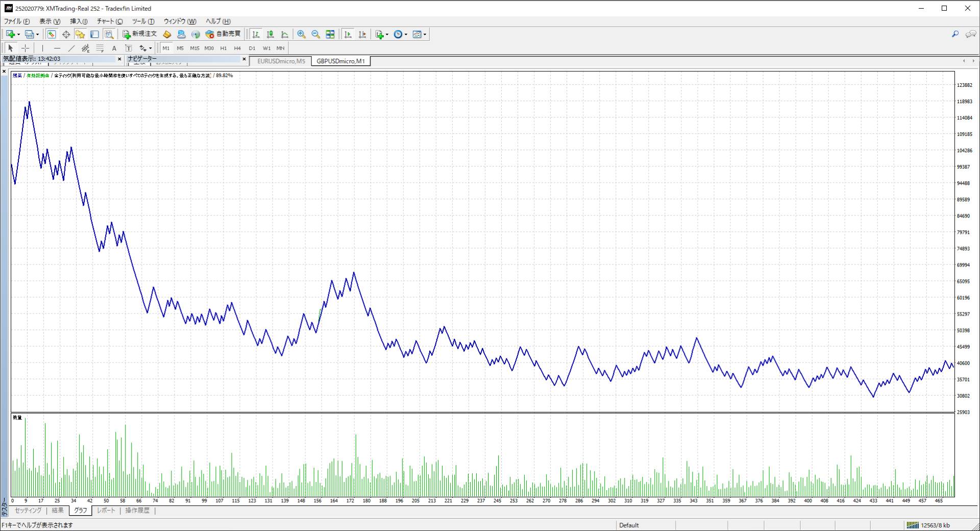Select the equidistant channel tool

pos(85,48)
